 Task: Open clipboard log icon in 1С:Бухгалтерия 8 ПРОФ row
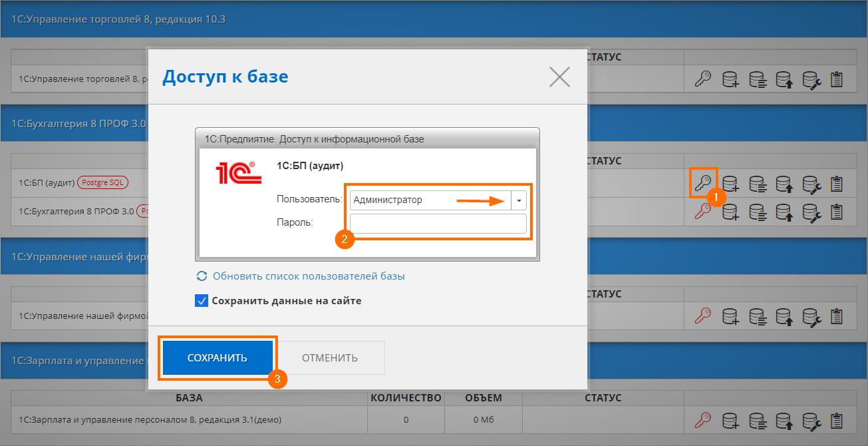[x=837, y=212]
